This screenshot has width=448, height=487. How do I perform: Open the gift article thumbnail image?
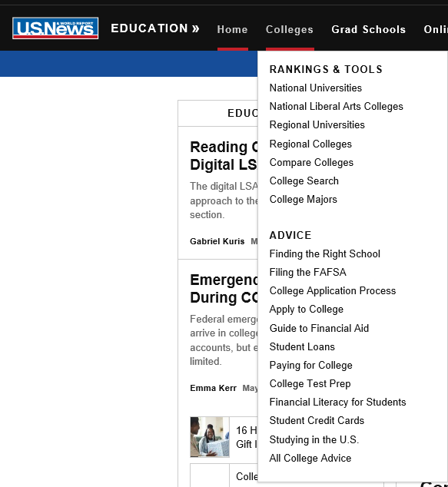(210, 437)
